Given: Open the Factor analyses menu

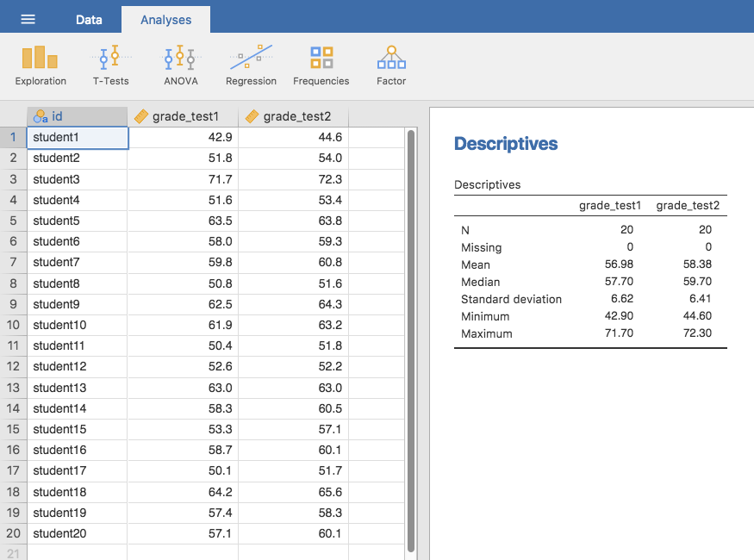Looking at the screenshot, I should (391, 65).
